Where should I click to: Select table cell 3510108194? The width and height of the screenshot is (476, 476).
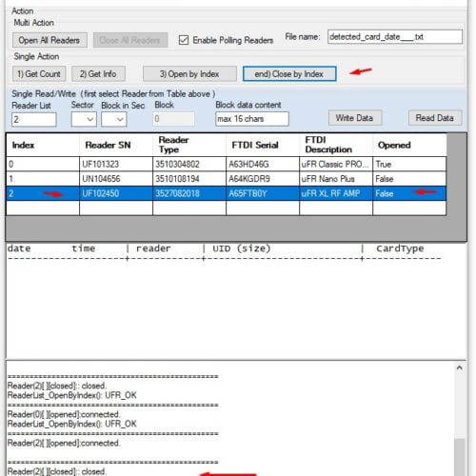click(189, 179)
